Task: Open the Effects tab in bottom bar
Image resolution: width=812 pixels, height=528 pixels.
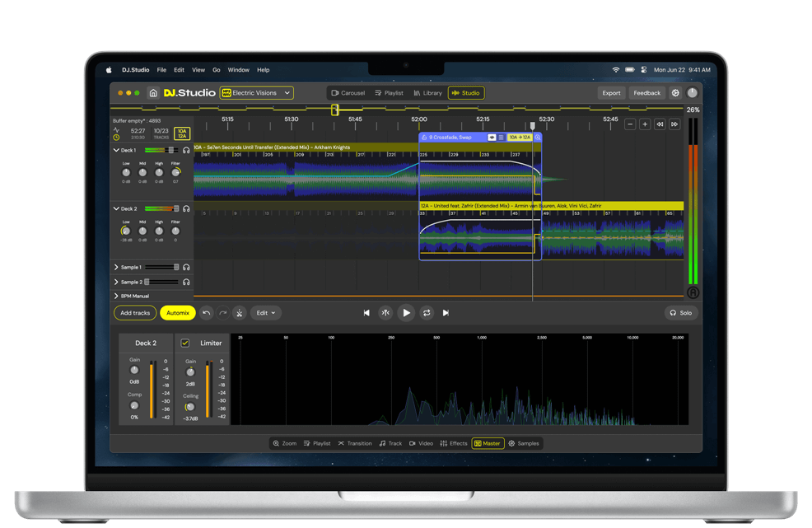Action: [x=454, y=443]
